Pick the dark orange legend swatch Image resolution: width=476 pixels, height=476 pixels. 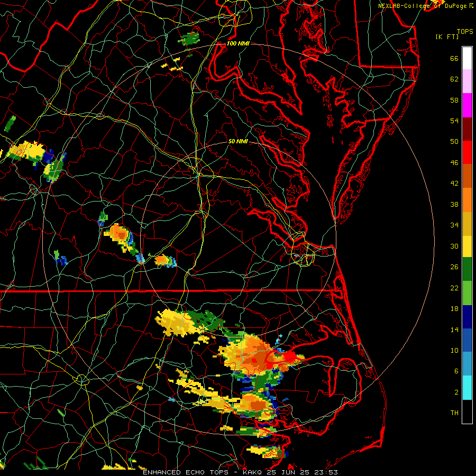tap(467, 176)
